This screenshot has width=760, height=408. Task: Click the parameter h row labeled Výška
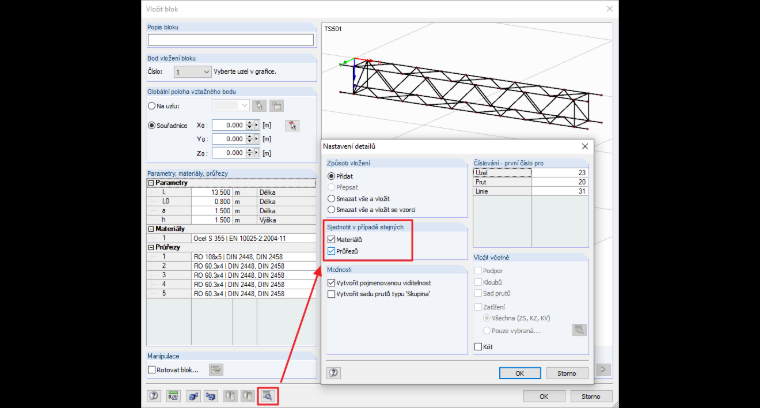click(x=232, y=220)
